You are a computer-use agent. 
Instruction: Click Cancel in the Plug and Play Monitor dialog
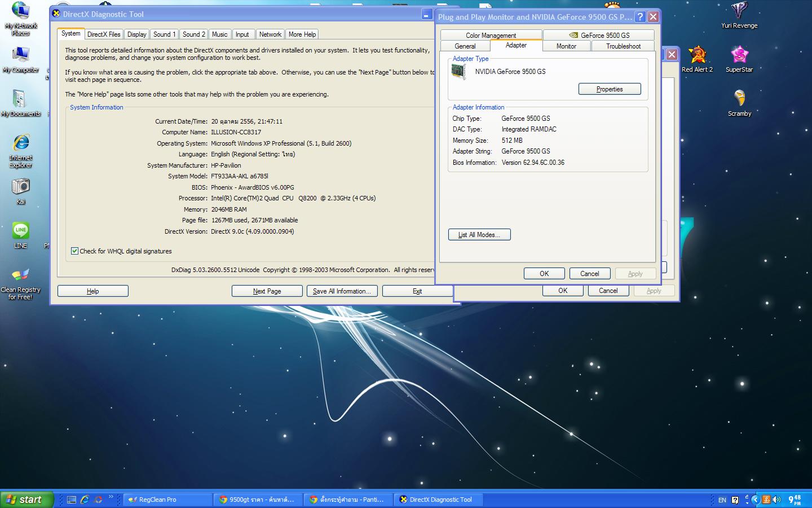[x=590, y=274]
